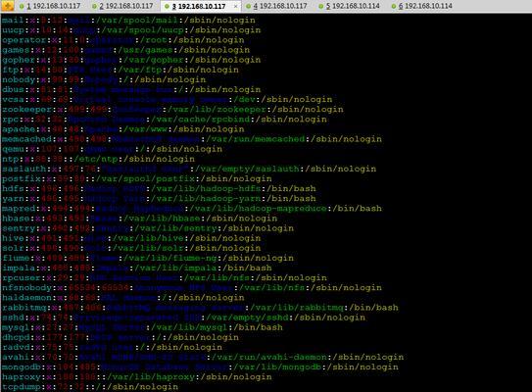Click the hdfs line ending /bin/bash
This screenshot has width=532, height=392.
click(159, 188)
